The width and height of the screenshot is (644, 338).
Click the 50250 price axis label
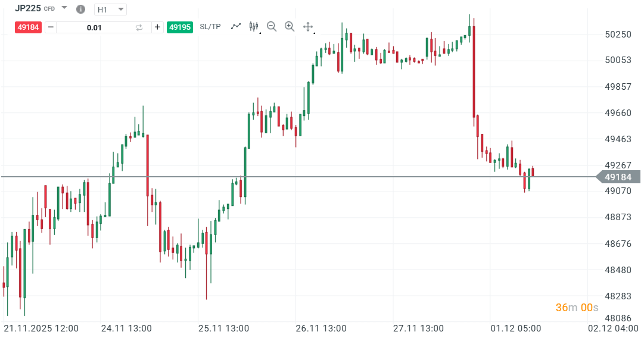[x=618, y=35]
